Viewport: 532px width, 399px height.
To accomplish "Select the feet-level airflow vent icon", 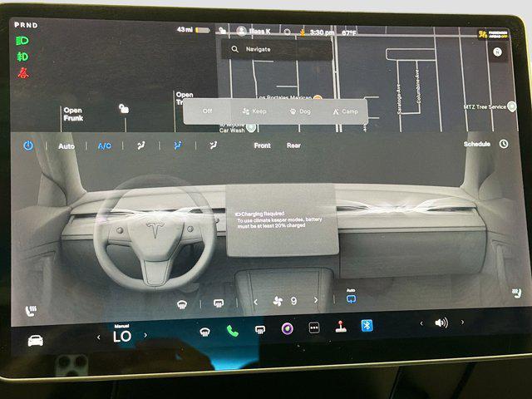I will coord(213,146).
